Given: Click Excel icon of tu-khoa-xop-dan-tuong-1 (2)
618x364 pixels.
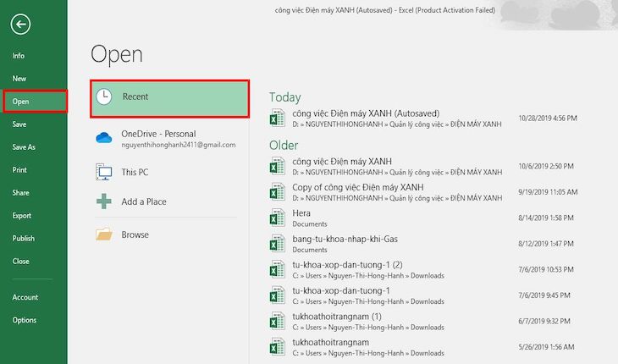Looking at the screenshot, I should [277, 269].
